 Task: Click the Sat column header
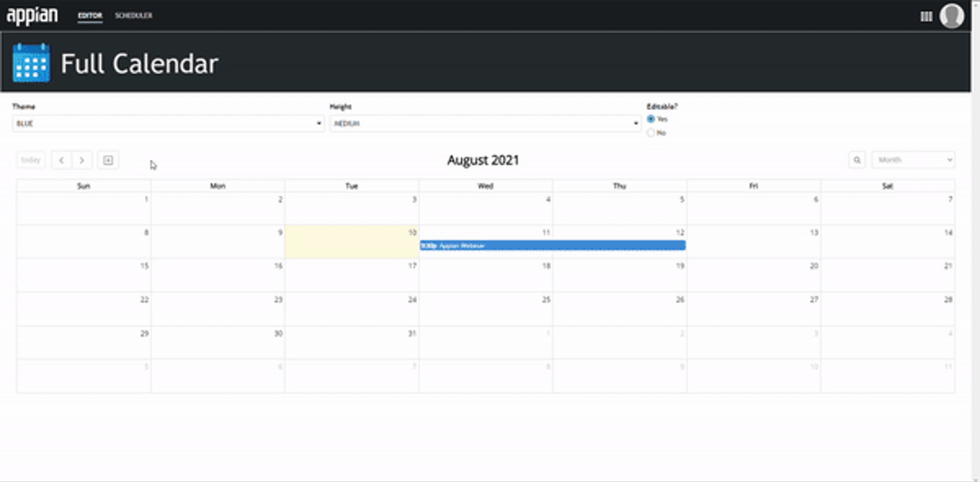(x=887, y=186)
